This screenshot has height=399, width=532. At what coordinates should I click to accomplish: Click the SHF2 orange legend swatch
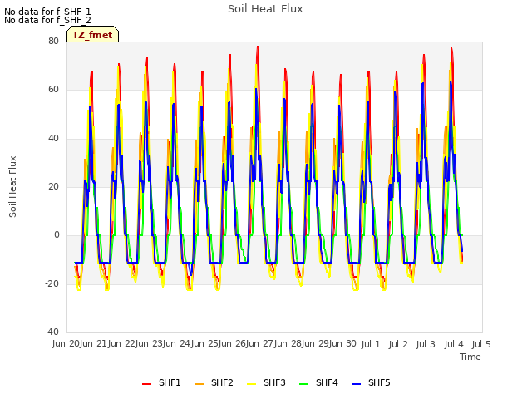[199, 384]
